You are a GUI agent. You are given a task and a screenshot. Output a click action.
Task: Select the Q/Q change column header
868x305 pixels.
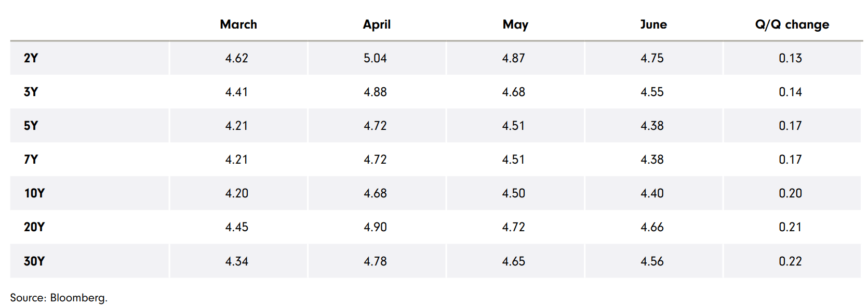[792, 24]
